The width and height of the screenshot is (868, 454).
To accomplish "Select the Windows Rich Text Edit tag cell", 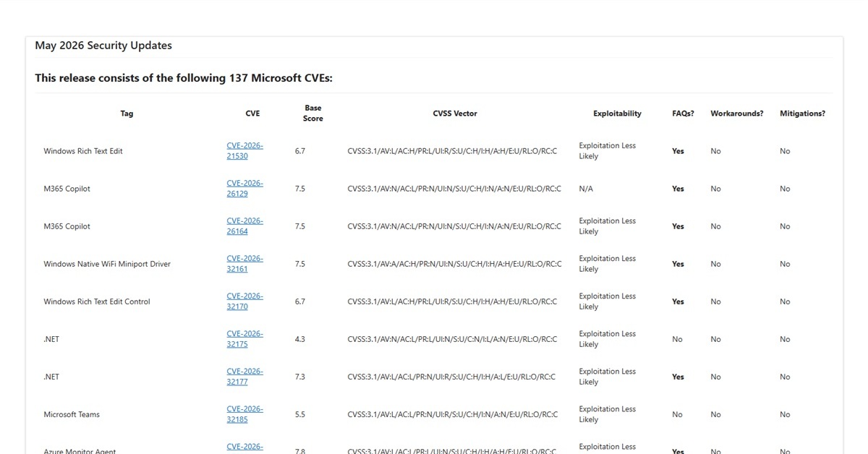I will pyautogui.click(x=83, y=151).
